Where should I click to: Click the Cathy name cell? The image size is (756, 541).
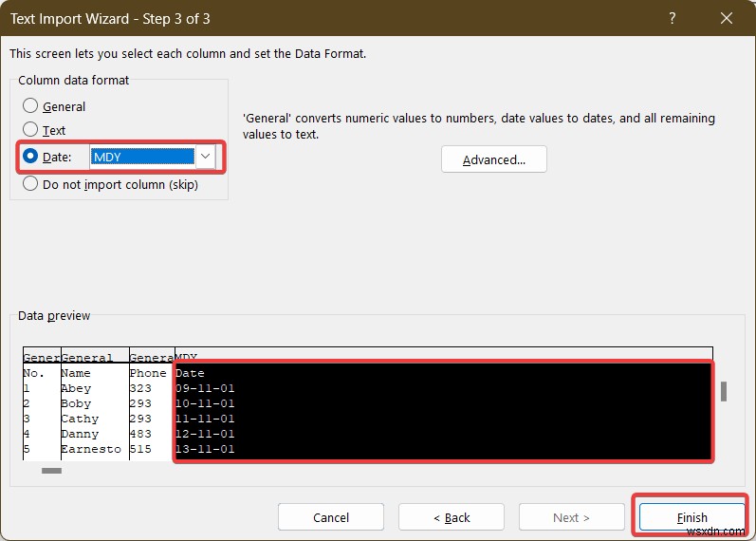tap(80, 419)
